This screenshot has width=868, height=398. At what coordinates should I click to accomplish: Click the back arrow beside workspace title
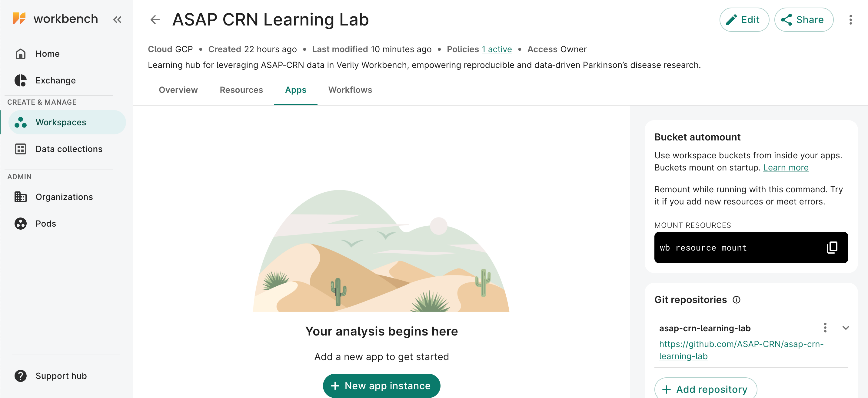click(x=155, y=19)
